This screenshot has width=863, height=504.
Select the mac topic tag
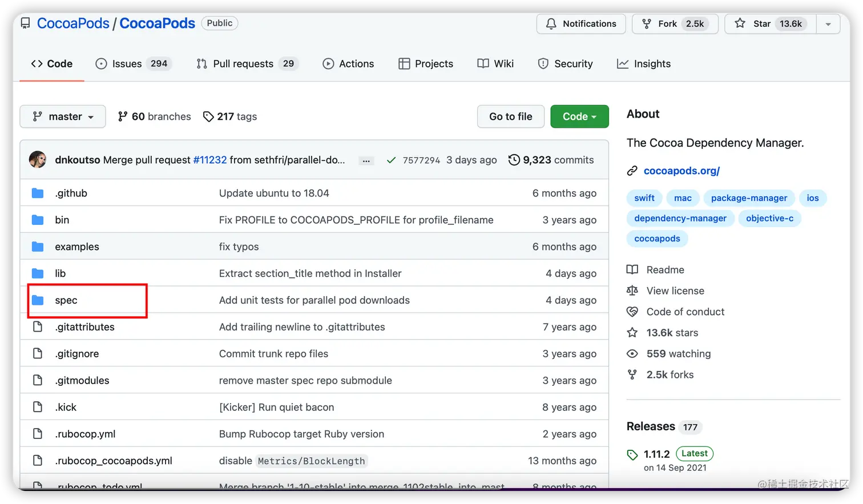coord(683,198)
